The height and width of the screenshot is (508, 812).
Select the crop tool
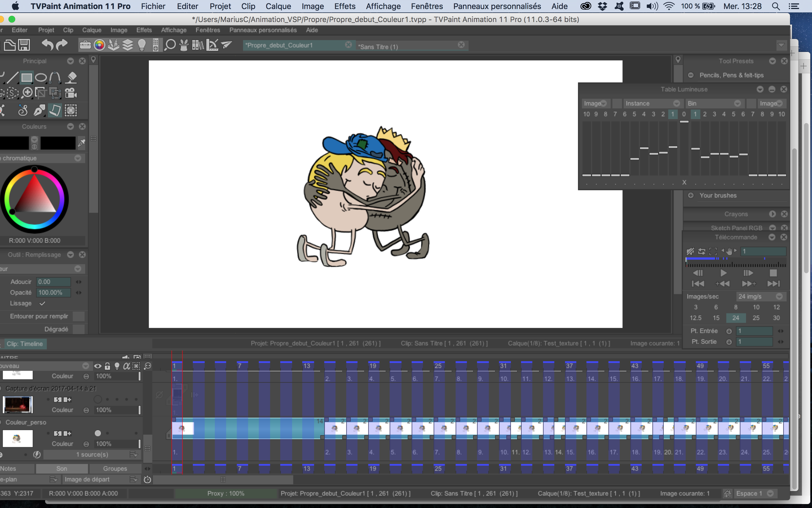point(41,93)
